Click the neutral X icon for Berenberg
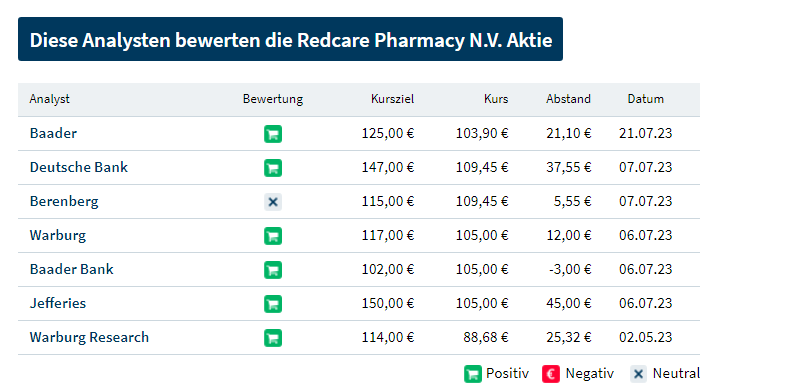Screen dimensions: 804x391 click(x=273, y=202)
